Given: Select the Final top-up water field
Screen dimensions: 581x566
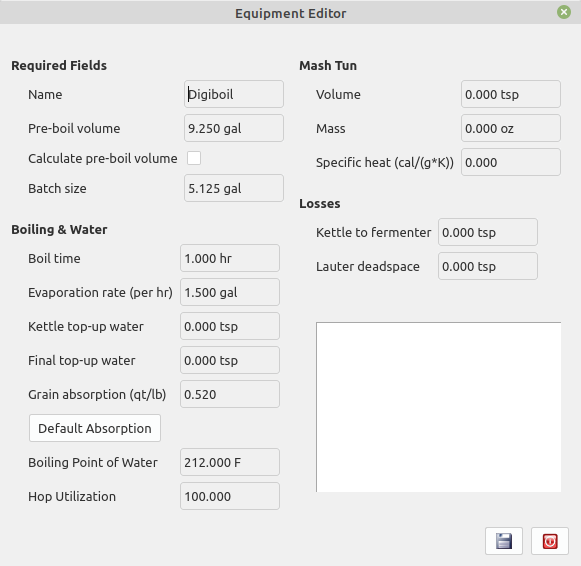Looking at the screenshot, I should [x=230, y=360].
